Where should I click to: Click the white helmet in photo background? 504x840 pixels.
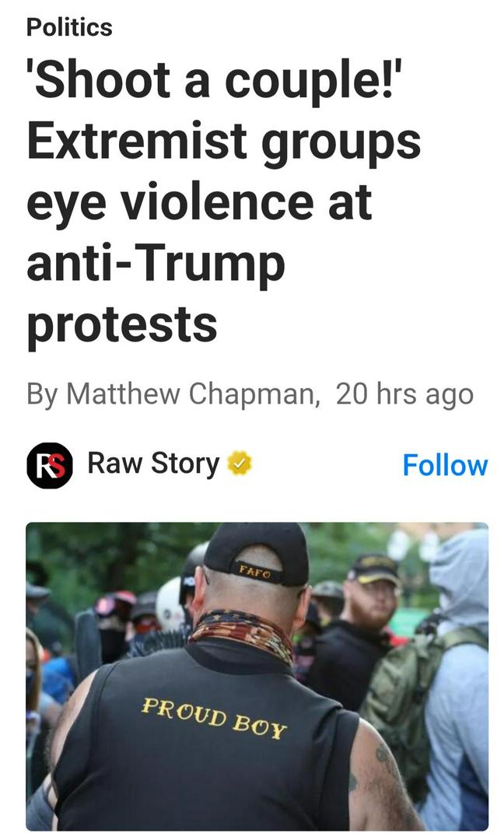[170, 604]
